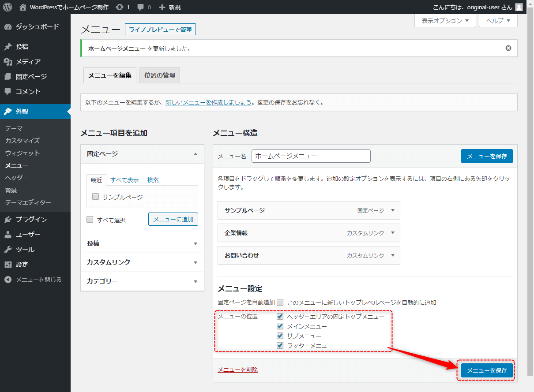Select 検索 tab in 固定ページ panel
Image resolution: width=534 pixels, height=392 pixels.
tap(153, 180)
